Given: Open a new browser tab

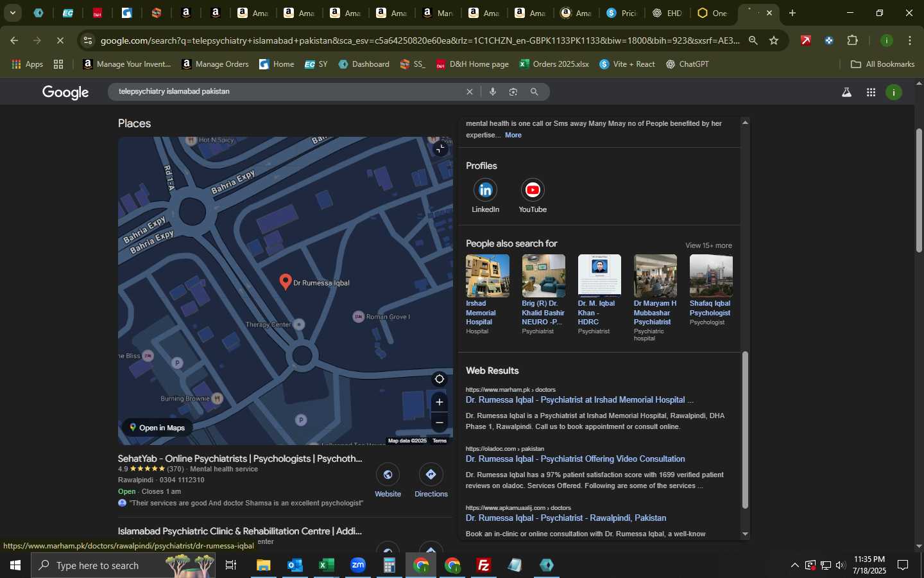Looking at the screenshot, I should [792, 13].
